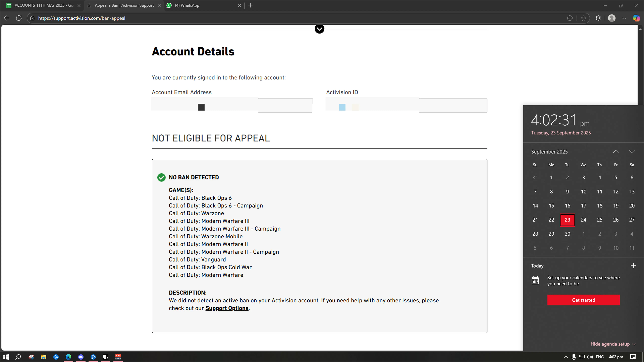Viewport: 644px width, 362px height.
Task: Select day 15 in the calendar
Action: coord(551,206)
